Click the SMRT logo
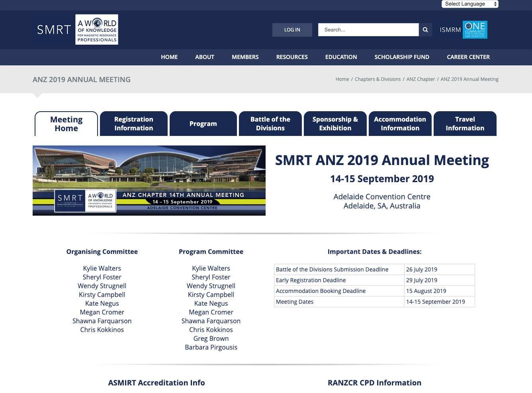This screenshot has width=532, height=393. pyautogui.click(x=53, y=29)
